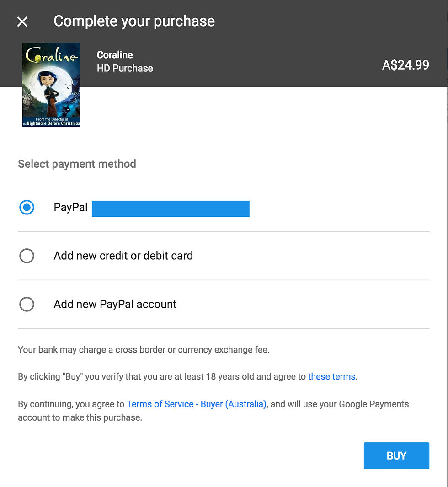The width and height of the screenshot is (448, 487).
Task: Close the purchase dialog with the X icon
Action: pos(22,22)
